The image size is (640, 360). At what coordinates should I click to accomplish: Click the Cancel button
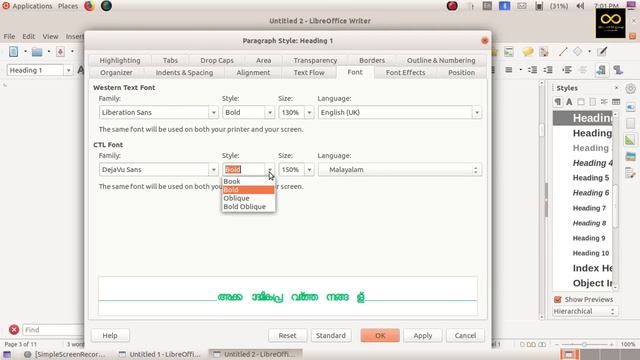tap(465, 336)
